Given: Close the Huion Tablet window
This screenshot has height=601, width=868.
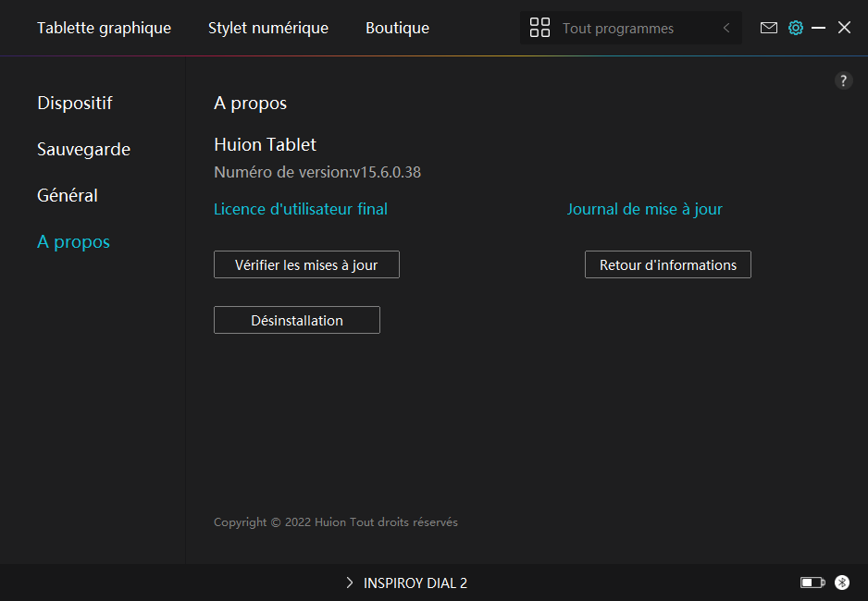Looking at the screenshot, I should (x=844, y=28).
